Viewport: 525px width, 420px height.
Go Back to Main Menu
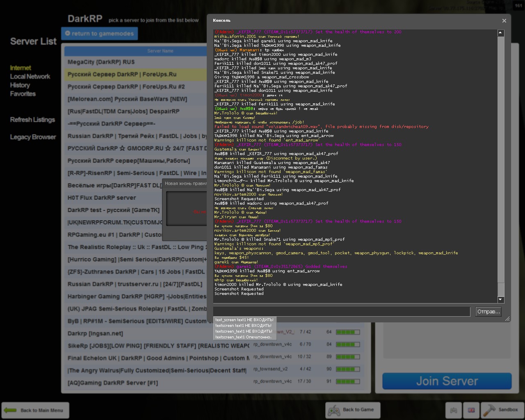click(35, 410)
